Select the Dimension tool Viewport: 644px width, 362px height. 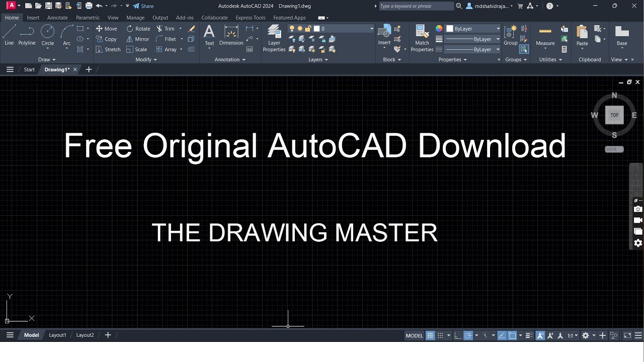[x=231, y=35]
